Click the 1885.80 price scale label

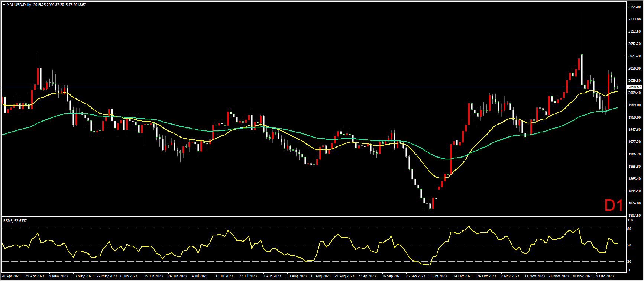point(635,167)
